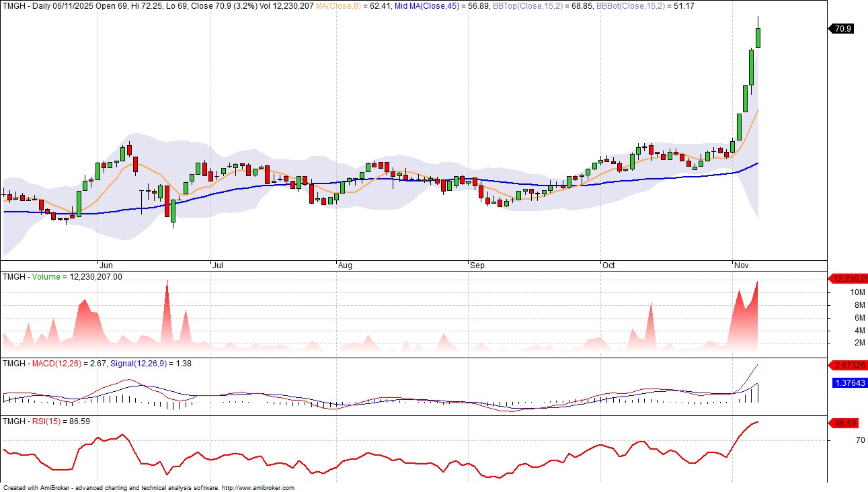
Task: Select the Mid MA(Close,45) legend label
Action: pos(437,6)
